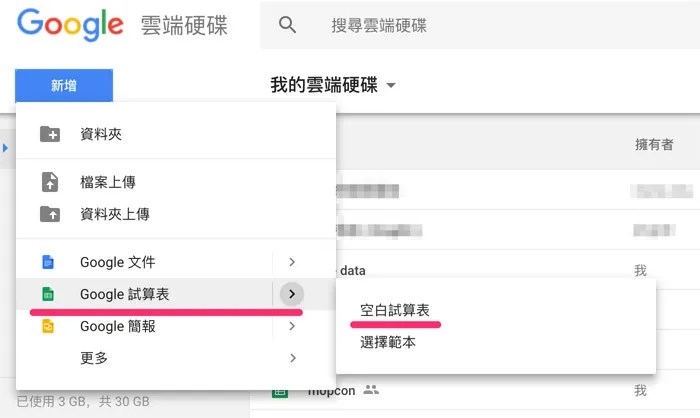The width and height of the screenshot is (700, 418).
Task: Choose 檔案上傳 from the menu
Action: [176, 182]
